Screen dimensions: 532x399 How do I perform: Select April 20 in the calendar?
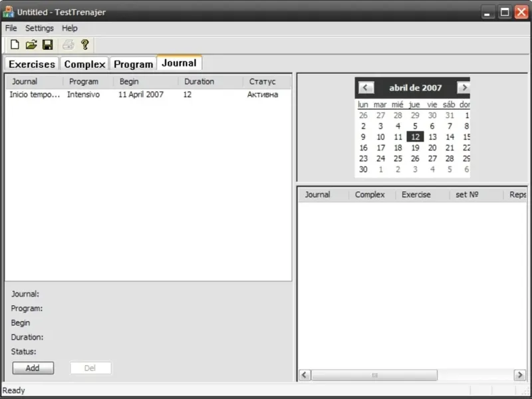432,148
